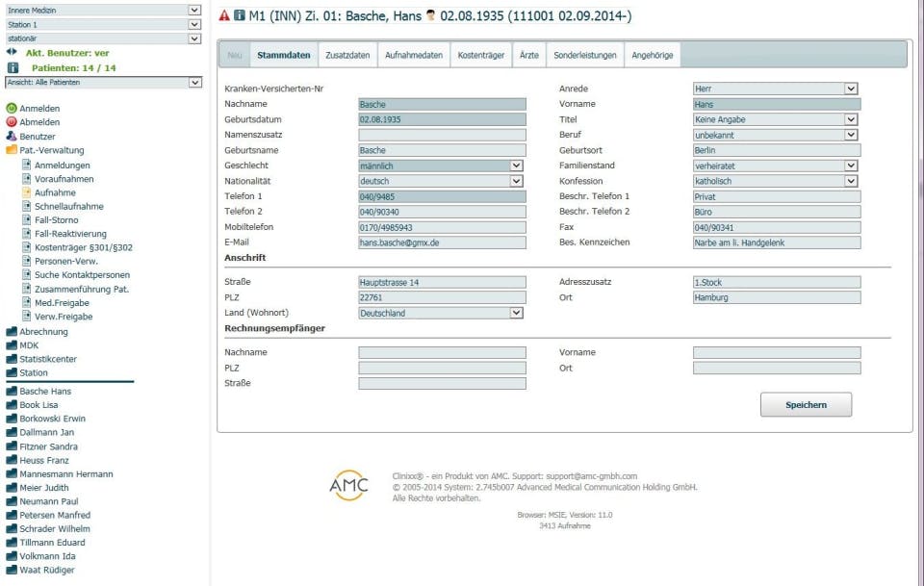The image size is (924, 586).
Task: Click the document icon next to Schnellaufnahme
Action: pos(27,206)
